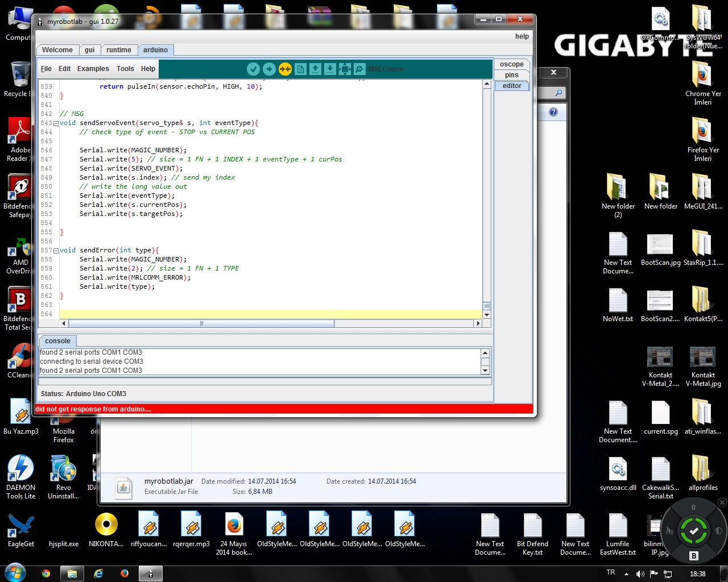Click the code editor scroll-down arrow
Image resolution: width=728 pixels, height=582 pixels.
tap(487, 314)
